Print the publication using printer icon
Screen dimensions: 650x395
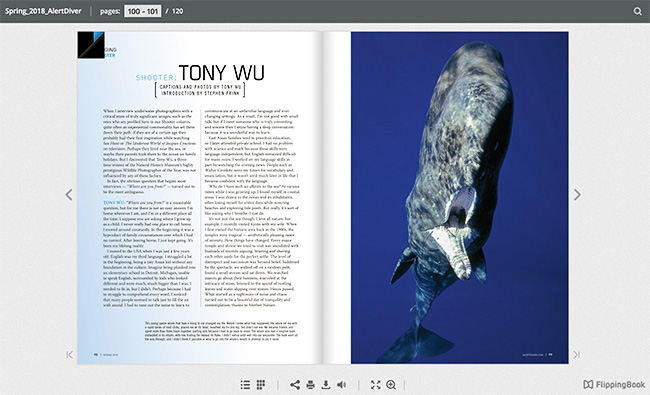pos(310,385)
